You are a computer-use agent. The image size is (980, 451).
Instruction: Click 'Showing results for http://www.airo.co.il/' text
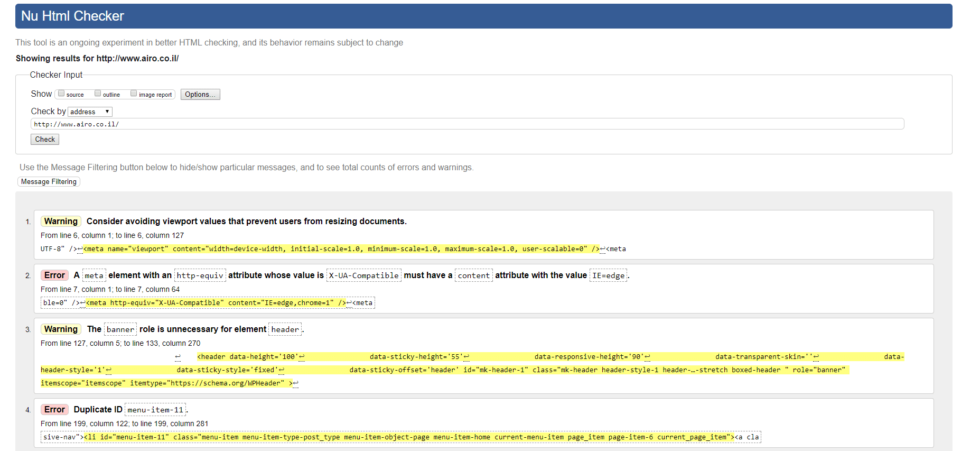pos(97,58)
